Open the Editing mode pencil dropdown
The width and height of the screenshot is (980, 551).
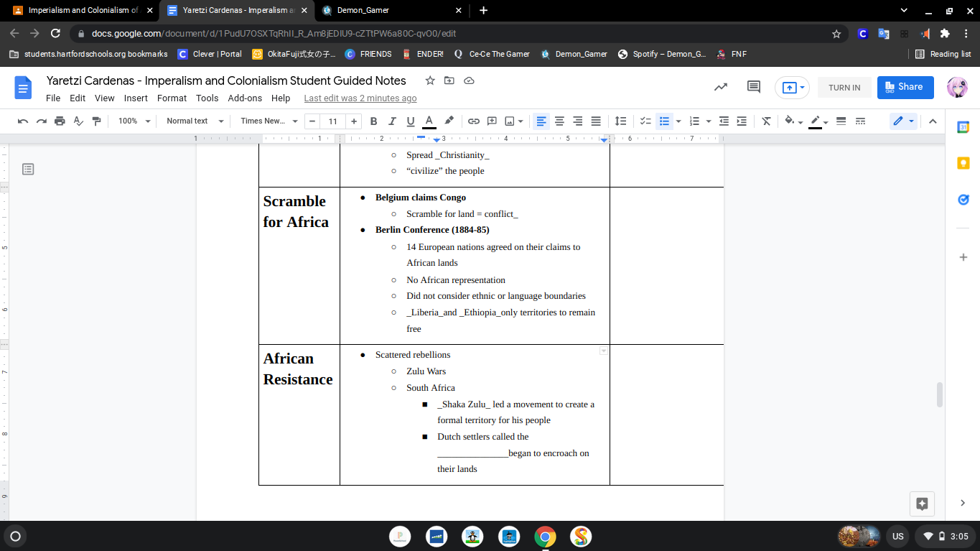[903, 121]
